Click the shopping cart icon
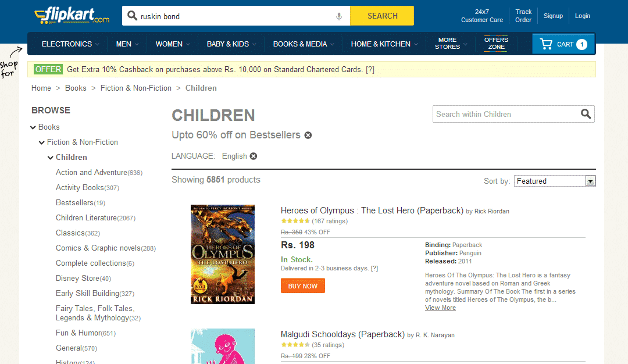The height and width of the screenshot is (364, 628). pos(546,44)
